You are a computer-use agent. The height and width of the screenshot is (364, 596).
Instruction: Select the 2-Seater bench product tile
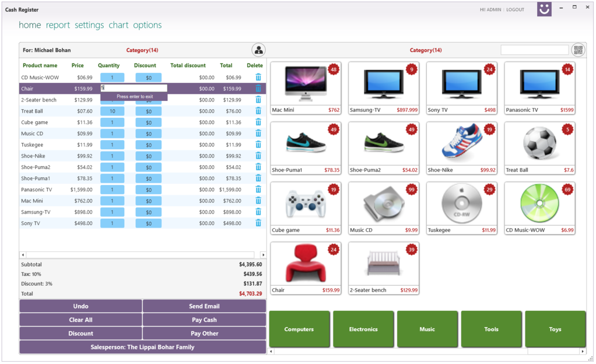[x=384, y=268]
